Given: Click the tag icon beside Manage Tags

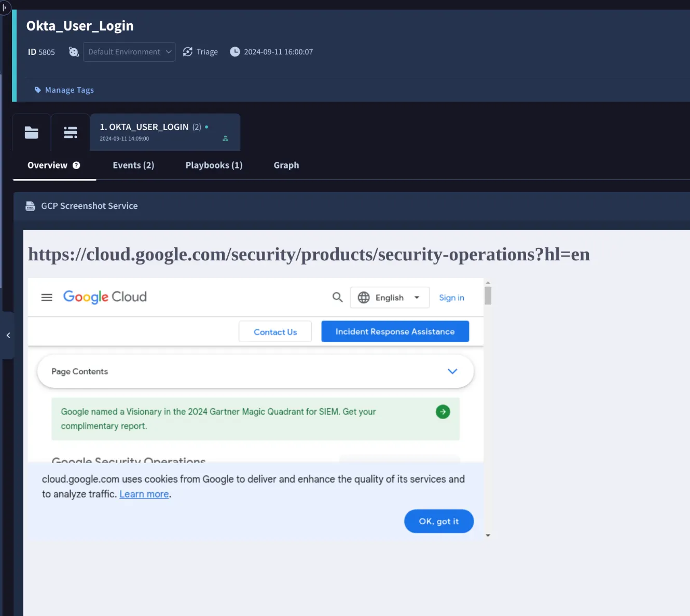Looking at the screenshot, I should pyautogui.click(x=37, y=89).
